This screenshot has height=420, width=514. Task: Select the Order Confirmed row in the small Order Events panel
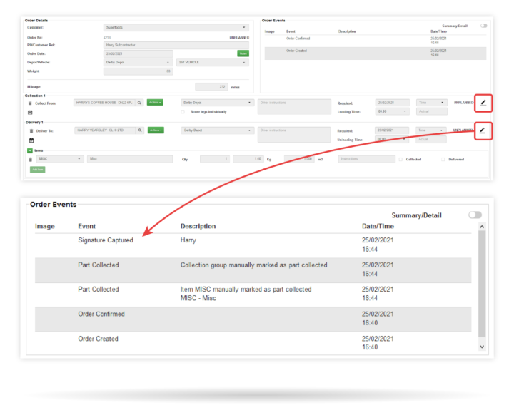[376, 41]
